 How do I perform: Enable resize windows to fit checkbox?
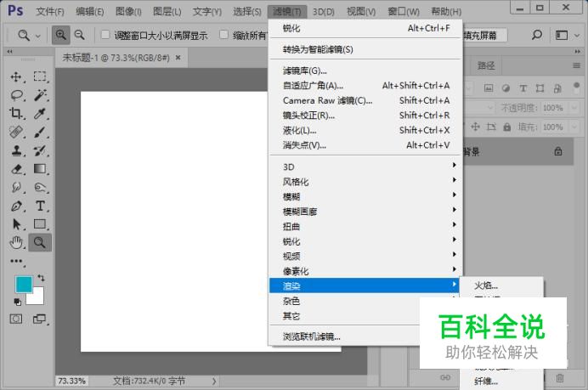[105, 35]
